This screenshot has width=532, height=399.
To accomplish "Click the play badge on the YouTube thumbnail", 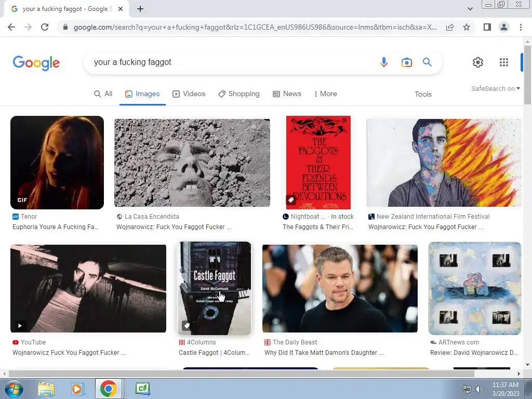I will point(20,326).
